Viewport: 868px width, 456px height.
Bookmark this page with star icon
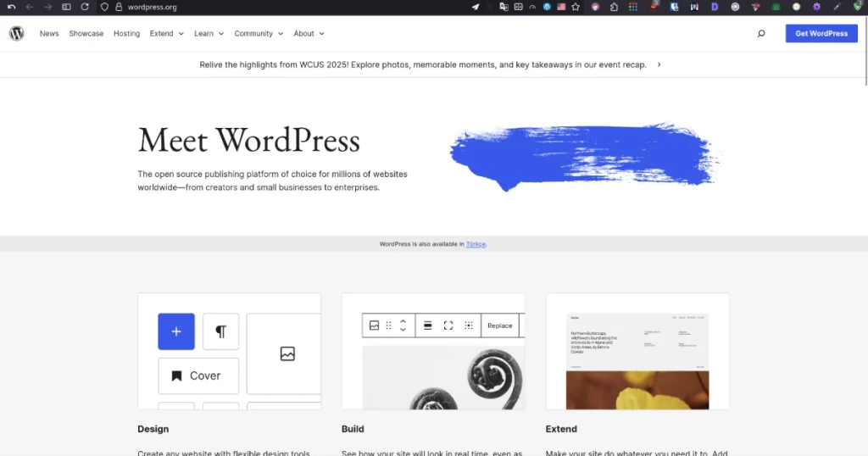(576, 7)
